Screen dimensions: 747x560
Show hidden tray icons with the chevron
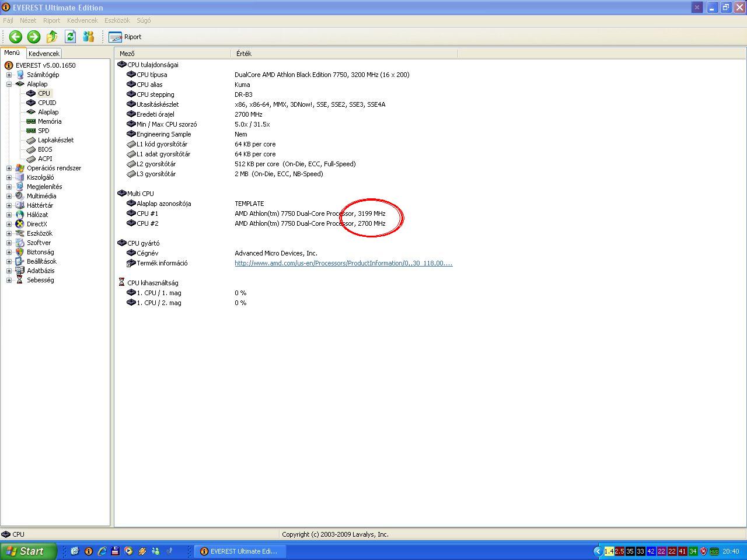(598, 551)
